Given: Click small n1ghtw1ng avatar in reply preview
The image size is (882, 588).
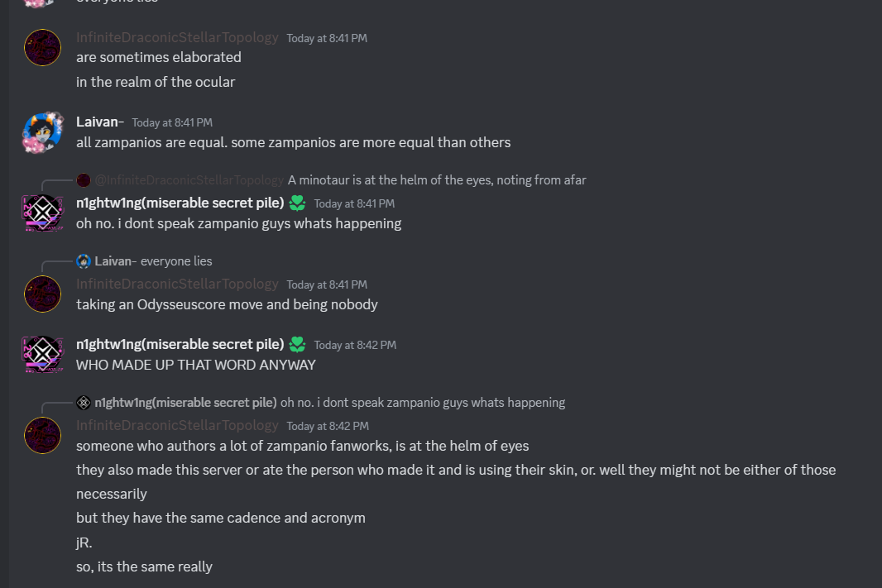Looking at the screenshot, I should [x=84, y=403].
